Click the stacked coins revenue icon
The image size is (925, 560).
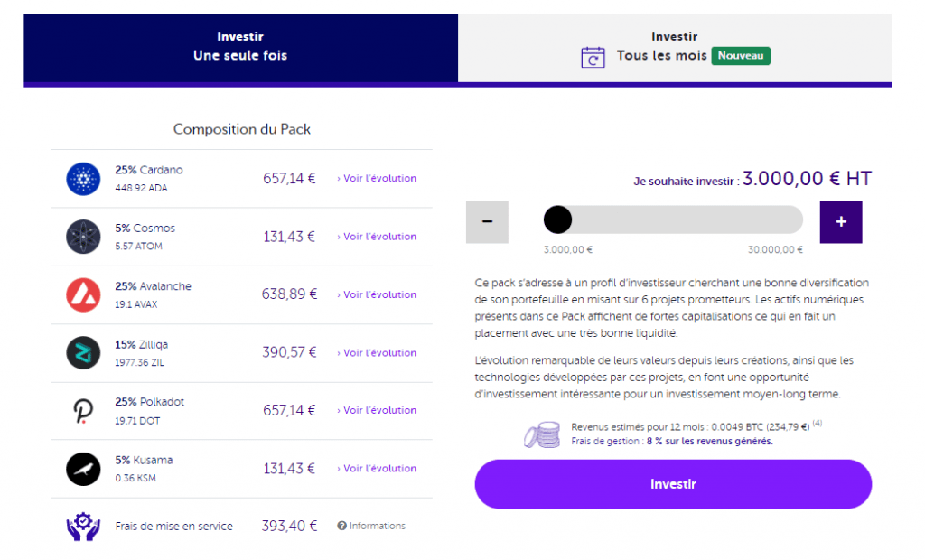[x=542, y=434]
